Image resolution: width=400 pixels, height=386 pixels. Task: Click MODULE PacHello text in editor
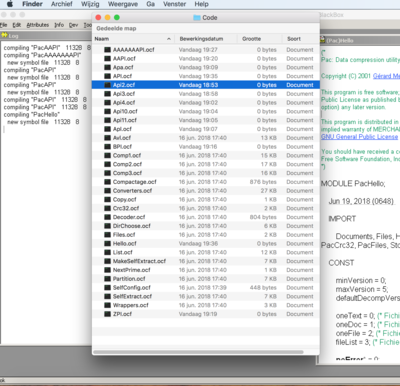point(353,184)
